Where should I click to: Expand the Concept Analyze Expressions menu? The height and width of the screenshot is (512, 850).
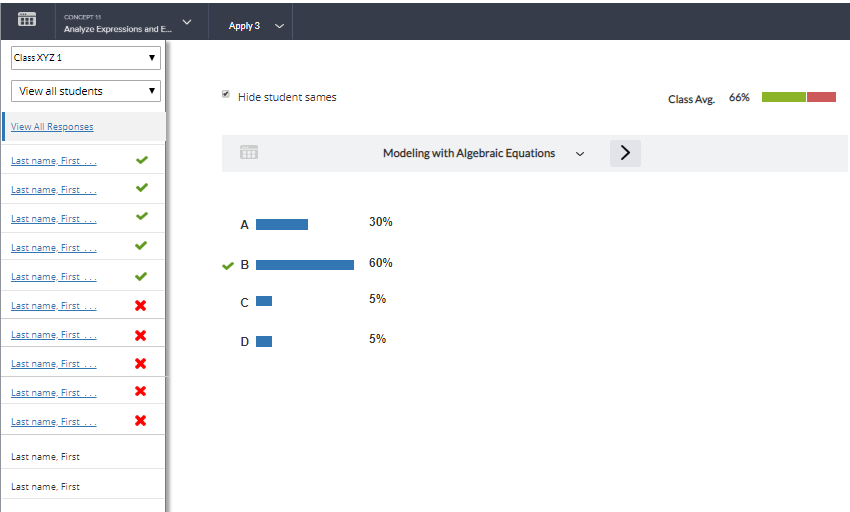pyautogui.click(x=186, y=22)
